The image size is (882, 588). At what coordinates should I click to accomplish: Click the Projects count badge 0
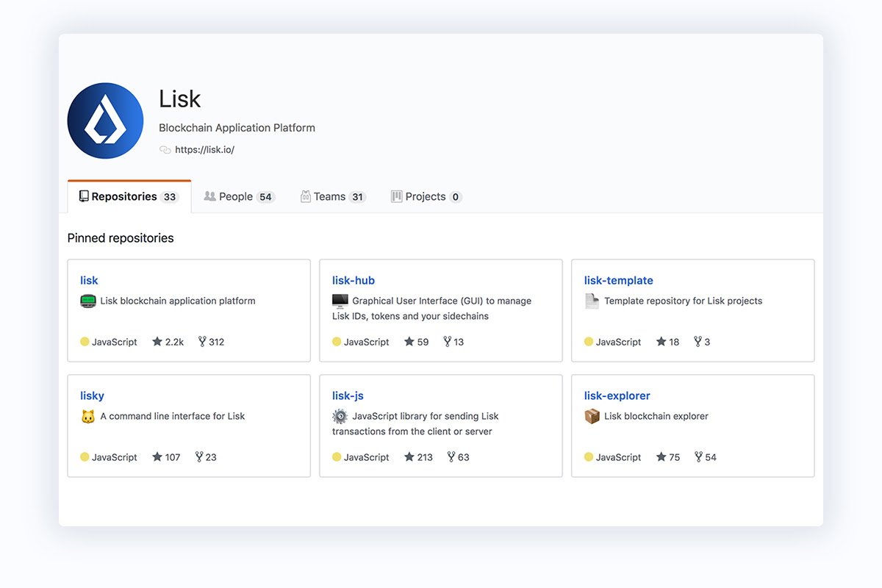click(x=456, y=197)
